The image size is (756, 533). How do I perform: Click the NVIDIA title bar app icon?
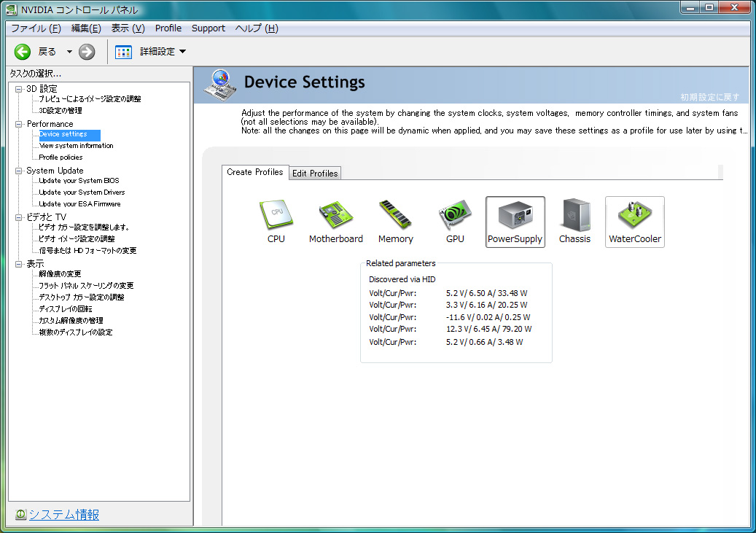coord(11,9)
